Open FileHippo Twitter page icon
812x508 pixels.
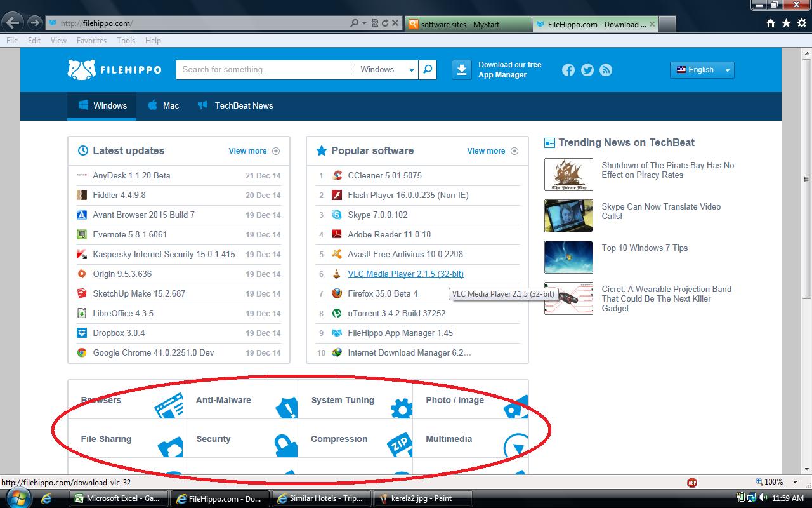[x=587, y=70]
